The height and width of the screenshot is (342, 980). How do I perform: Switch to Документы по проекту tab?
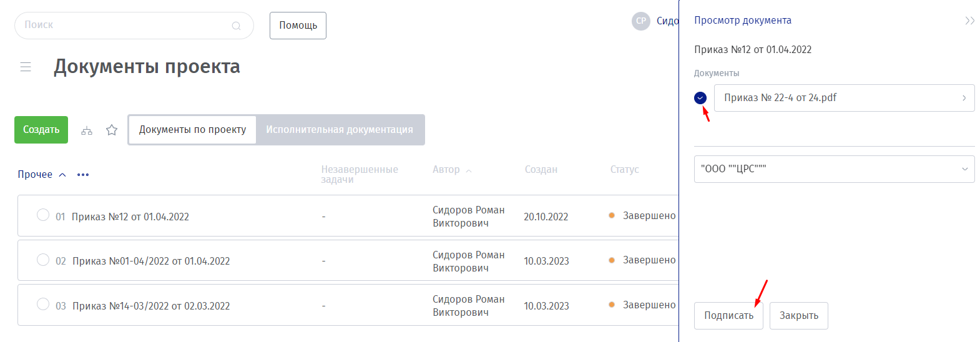click(192, 130)
